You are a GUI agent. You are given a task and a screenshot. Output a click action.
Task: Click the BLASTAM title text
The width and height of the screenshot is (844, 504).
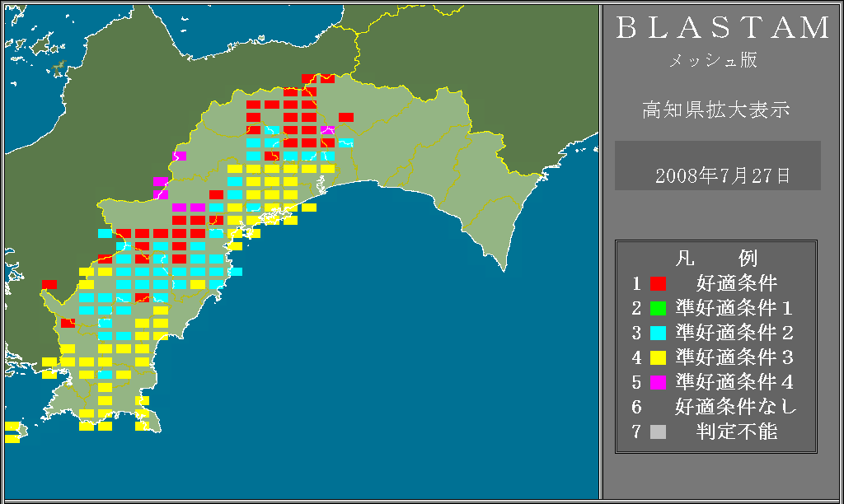723,28
